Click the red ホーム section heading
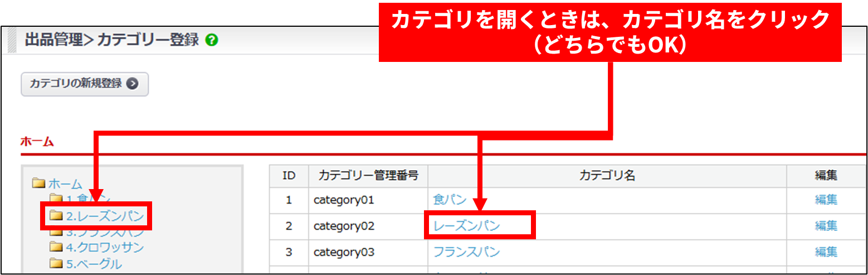The width and height of the screenshot is (868, 275). click(x=37, y=141)
